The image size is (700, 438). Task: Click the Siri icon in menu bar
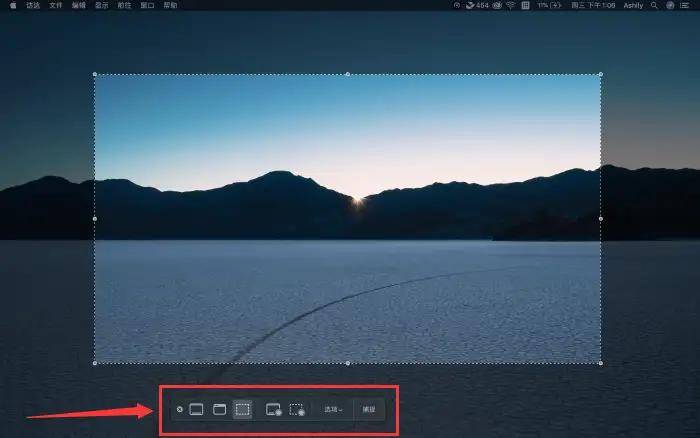click(x=670, y=5)
